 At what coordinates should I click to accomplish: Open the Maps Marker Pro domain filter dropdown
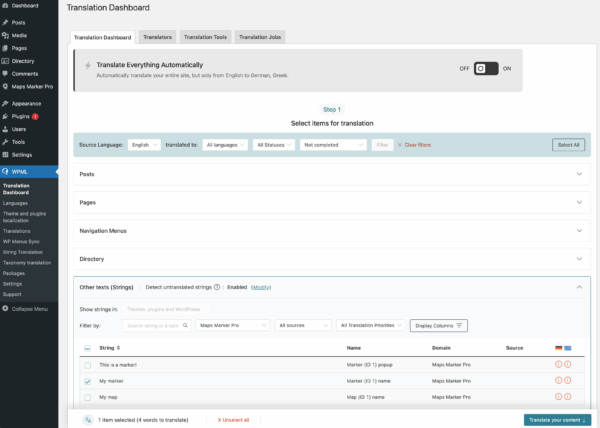232,325
